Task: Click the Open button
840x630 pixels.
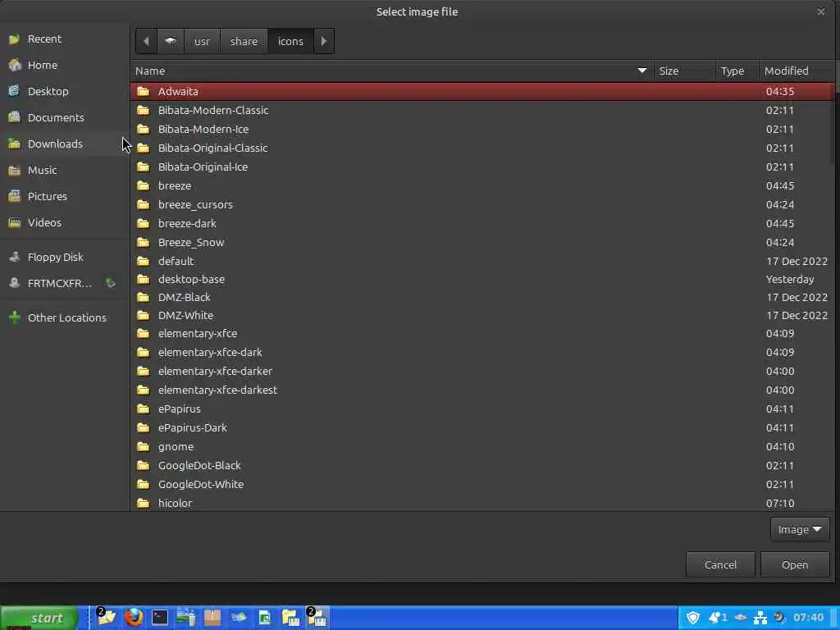Action: [x=794, y=564]
